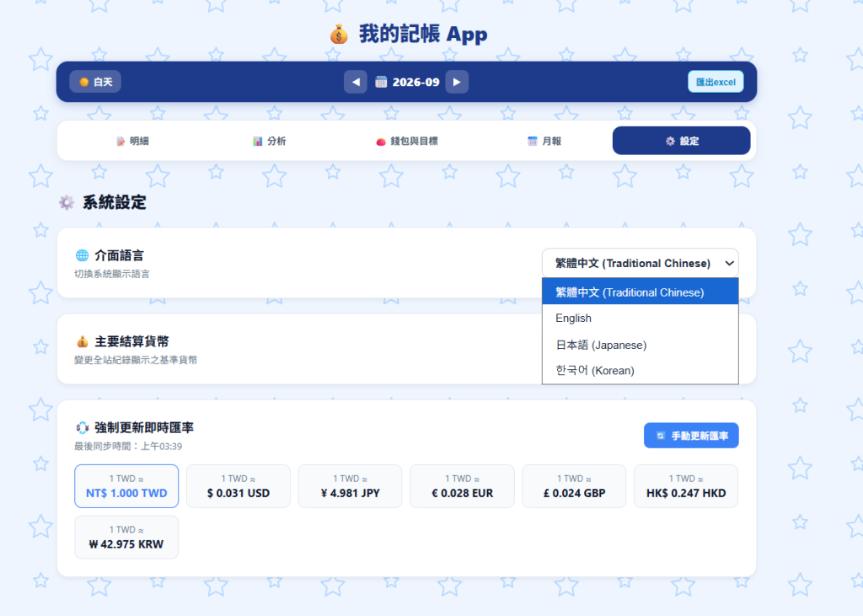The width and height of the screenshot is (863, 616).
Task: Click the sync icon beside 強制更新即時匯率
Action: coord(82,428)
